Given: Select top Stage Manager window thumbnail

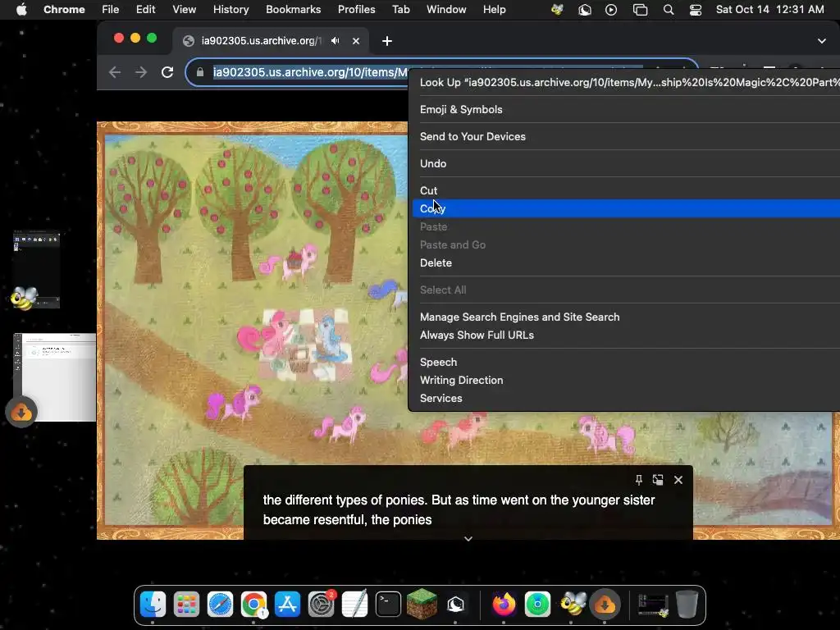Looking at the screenshot, I should pyautogui.click(x=36, y=269).
